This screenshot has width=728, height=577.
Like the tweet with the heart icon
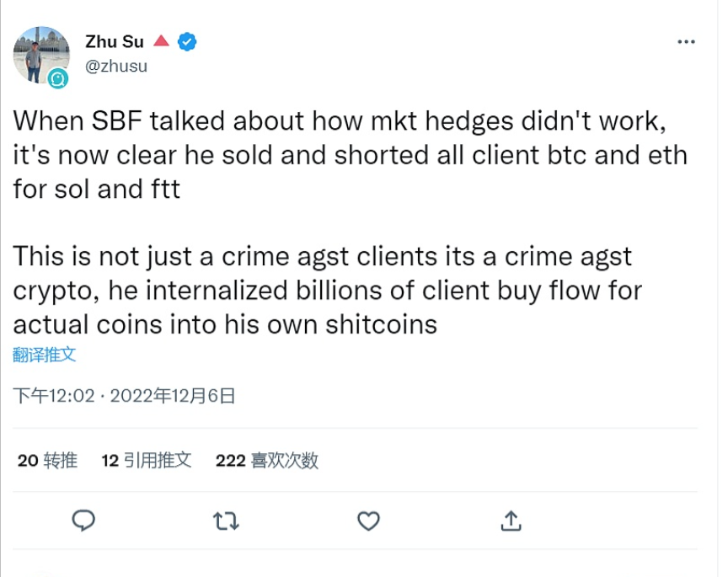(368, 521)
